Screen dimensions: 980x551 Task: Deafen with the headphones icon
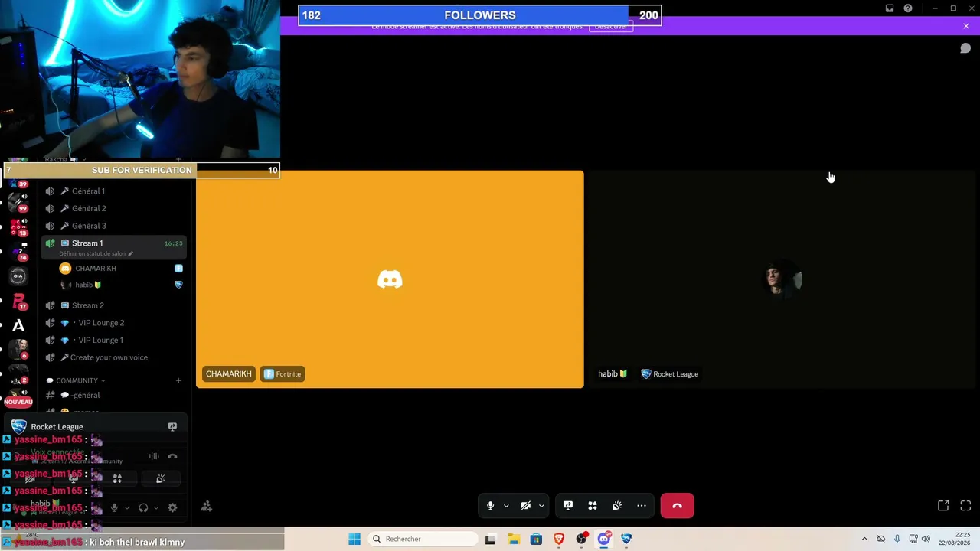(x=143, y=507)
